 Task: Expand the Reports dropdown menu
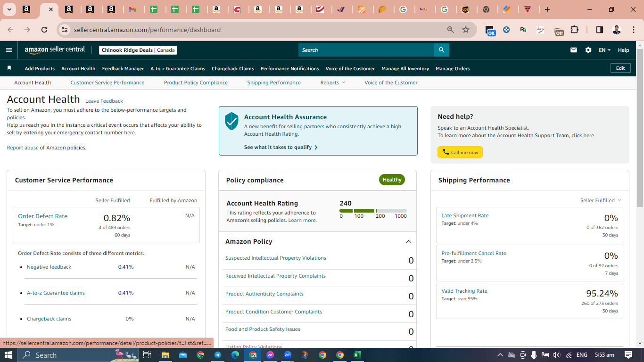pyautogui.click(x=333, y=82)
